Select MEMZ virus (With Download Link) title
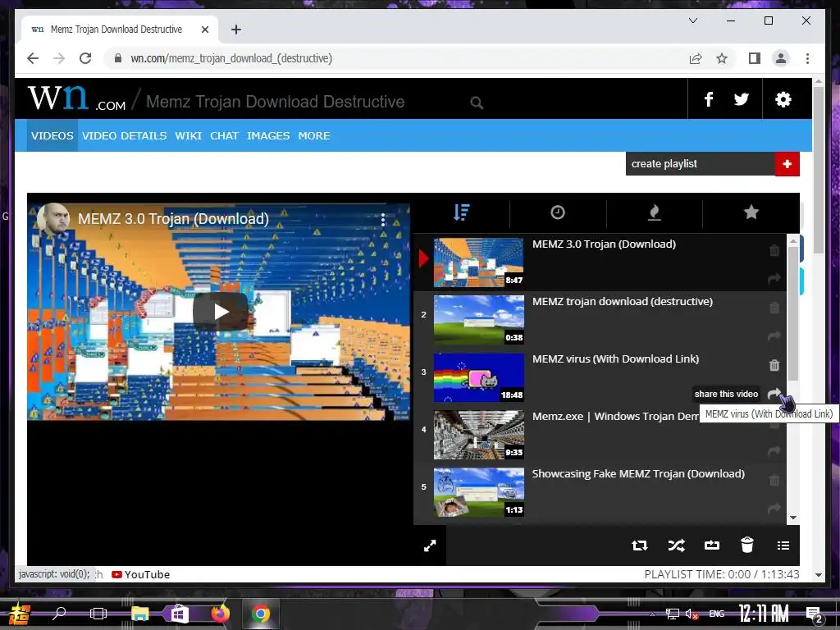Viewport: 840px width, 630px height. (615, 359)
